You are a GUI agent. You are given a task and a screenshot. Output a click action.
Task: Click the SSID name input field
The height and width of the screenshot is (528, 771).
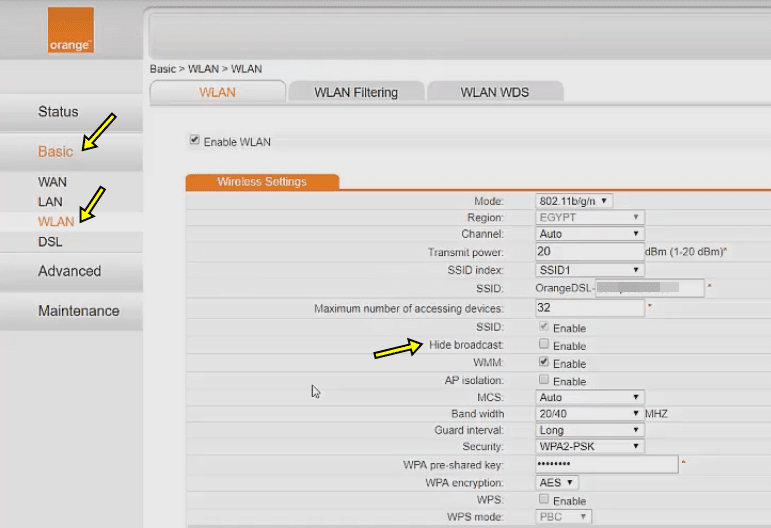coord(649,288)
